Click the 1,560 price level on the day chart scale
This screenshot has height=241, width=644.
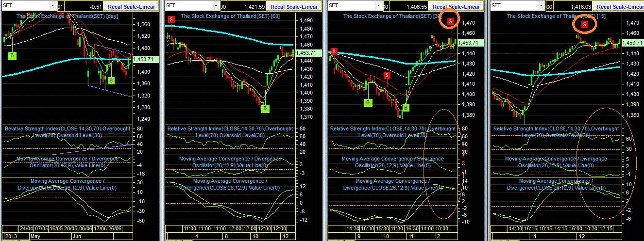[x=143, y=24]
